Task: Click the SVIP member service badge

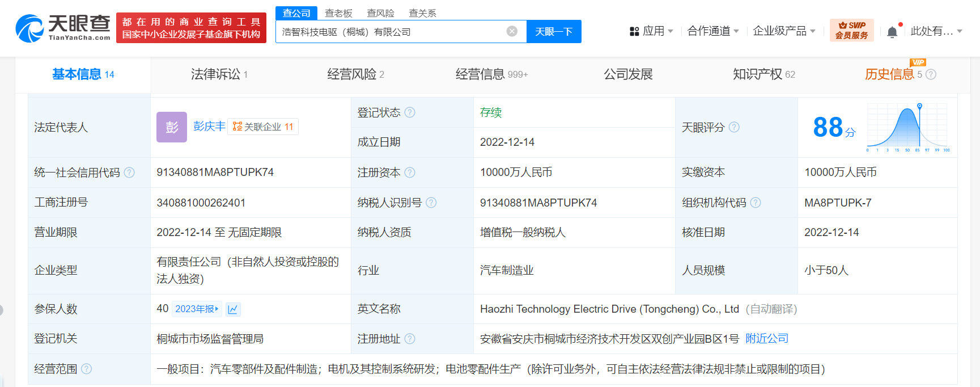Action: click(x=851, y=30)
